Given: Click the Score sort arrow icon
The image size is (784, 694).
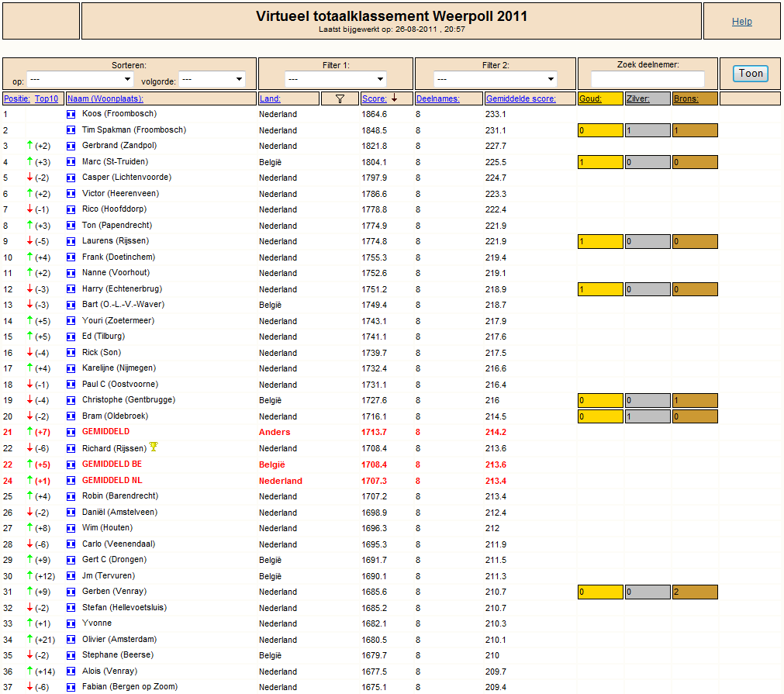Looking at the screenshot, I should point(395,98).
